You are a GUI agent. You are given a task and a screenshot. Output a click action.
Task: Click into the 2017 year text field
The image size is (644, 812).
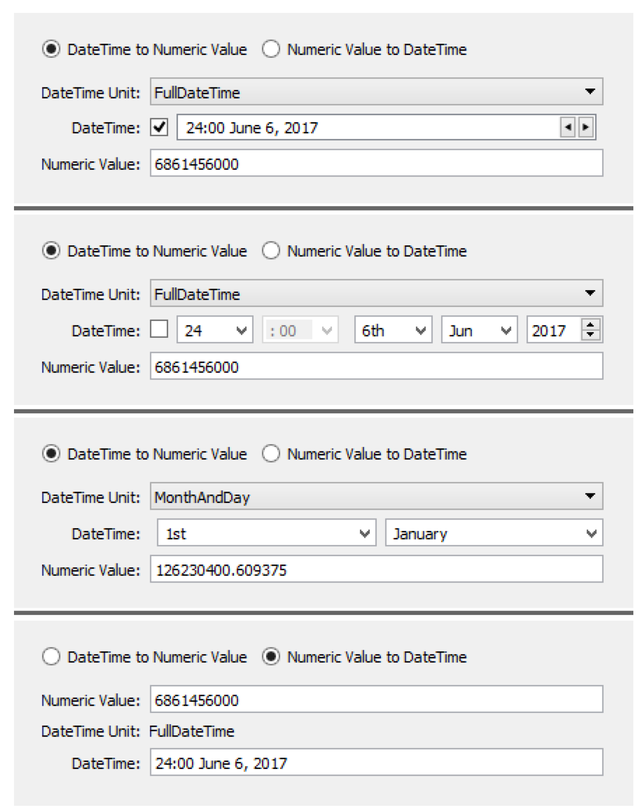[x=553, y=330]
